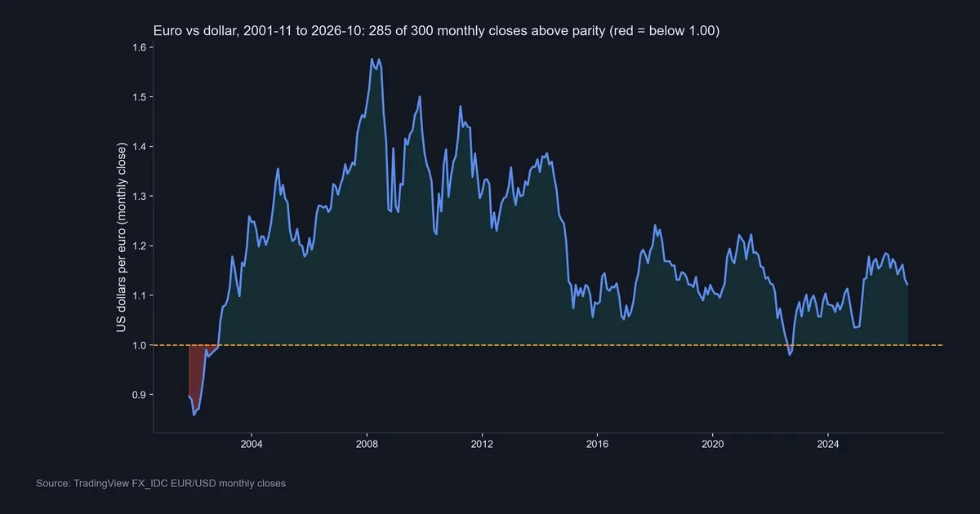Click the y-axis label 'US dollars per euro (monthly close)'
The height and width of the screenshot is (514, 980).
pyautogui.click(x=122, y=238)
